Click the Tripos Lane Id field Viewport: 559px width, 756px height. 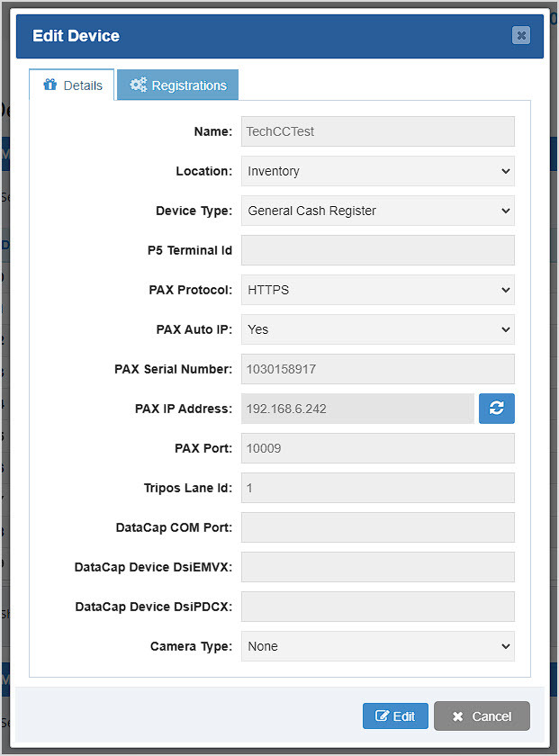377,488
